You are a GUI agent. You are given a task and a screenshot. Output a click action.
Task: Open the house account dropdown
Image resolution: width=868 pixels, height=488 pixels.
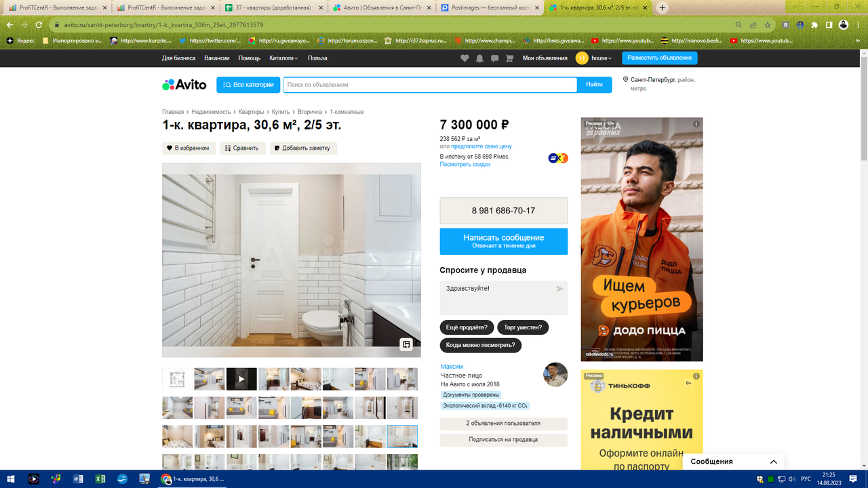[596, 58]
